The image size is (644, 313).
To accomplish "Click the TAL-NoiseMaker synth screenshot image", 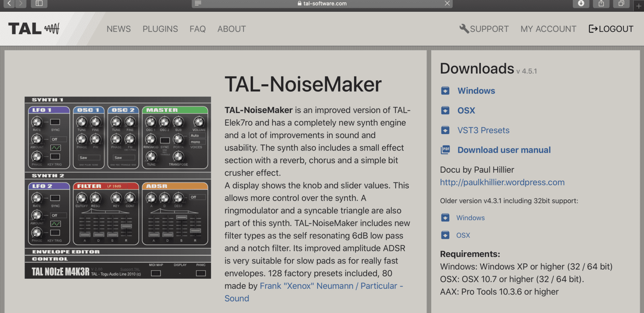I will click(x=118, y=188).
